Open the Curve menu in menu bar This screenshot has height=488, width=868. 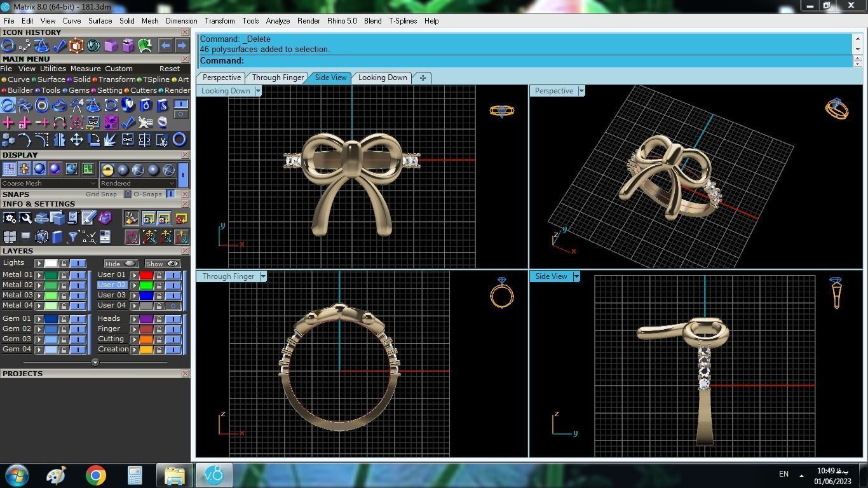71,21
